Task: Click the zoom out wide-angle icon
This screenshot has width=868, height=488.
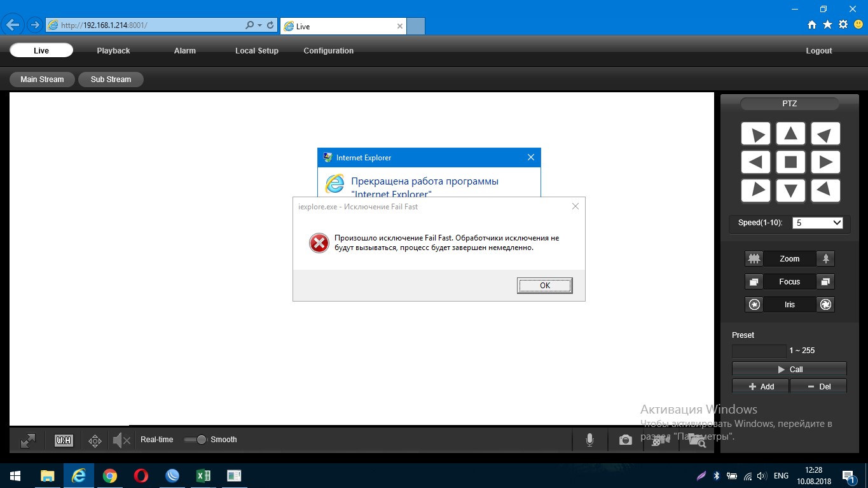Action: (754, 259)
